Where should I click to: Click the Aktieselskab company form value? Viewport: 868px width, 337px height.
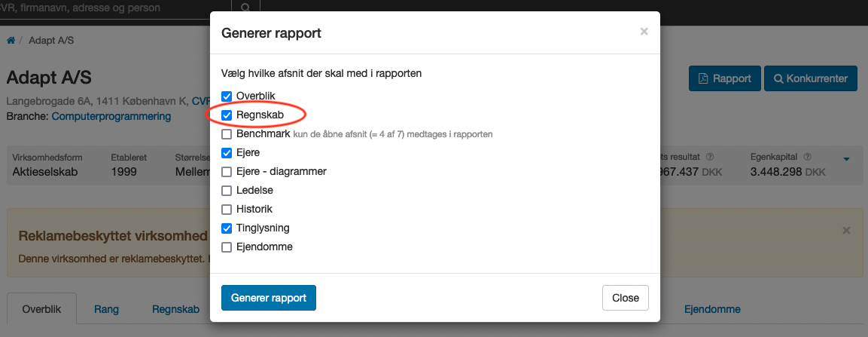[x=45, y=172]
